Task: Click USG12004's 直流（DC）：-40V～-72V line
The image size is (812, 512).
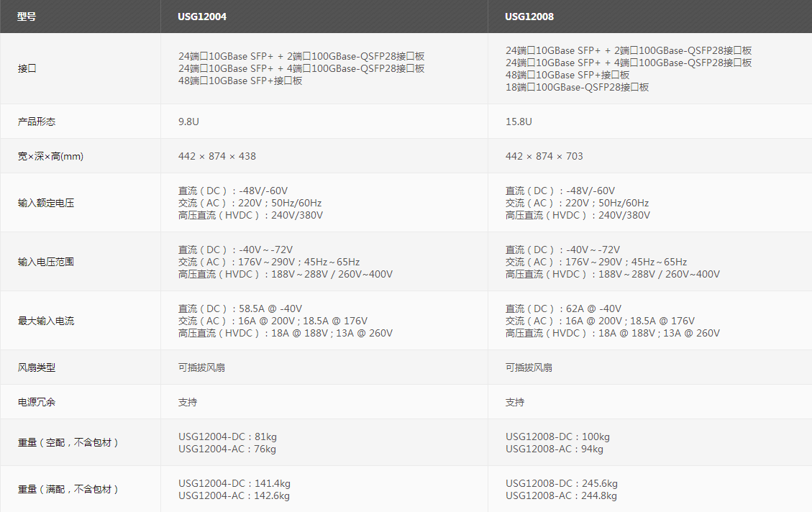Action: [x=236, y=250]
